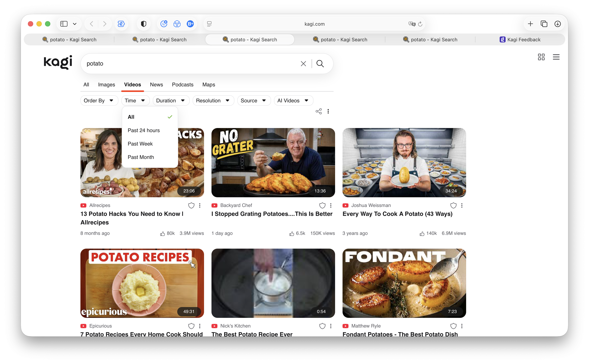Open the Source filter dropdown
589x364 pixels.
pyautogui.click(x=254, y=100)
